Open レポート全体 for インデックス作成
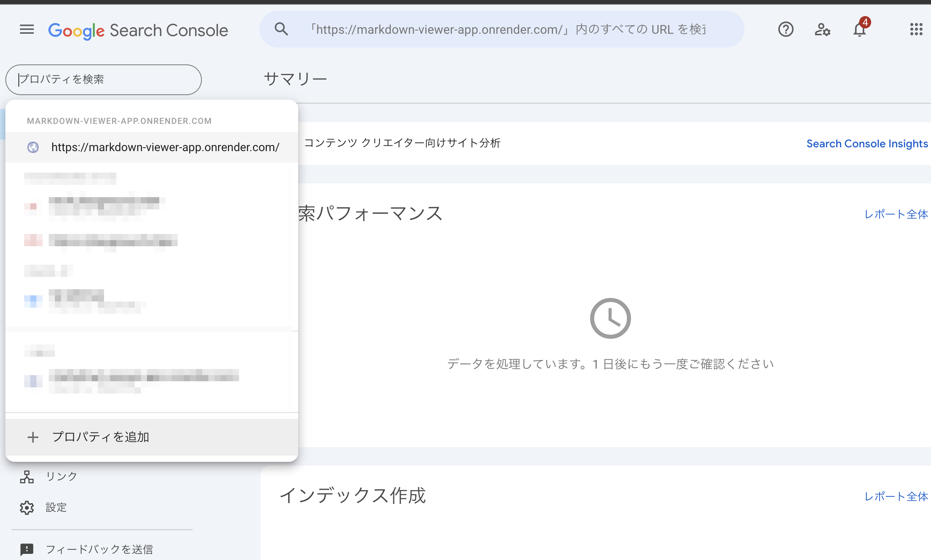This screenshot has width=931, height=560. pyautogui.click(x=896, y=496)
